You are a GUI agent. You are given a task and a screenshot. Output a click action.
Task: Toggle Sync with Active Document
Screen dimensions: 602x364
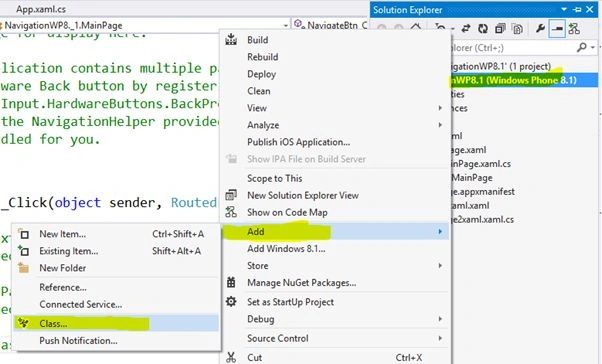466,29
